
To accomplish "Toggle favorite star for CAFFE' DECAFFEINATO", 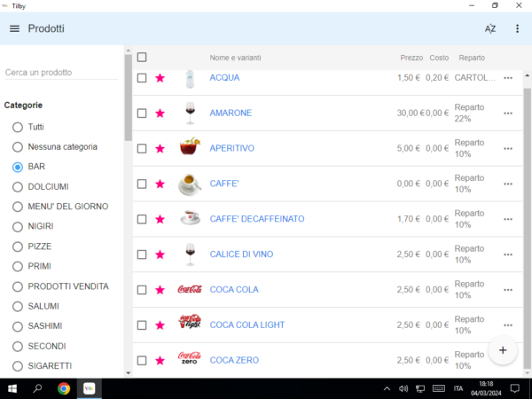I will tap(160, 219).
